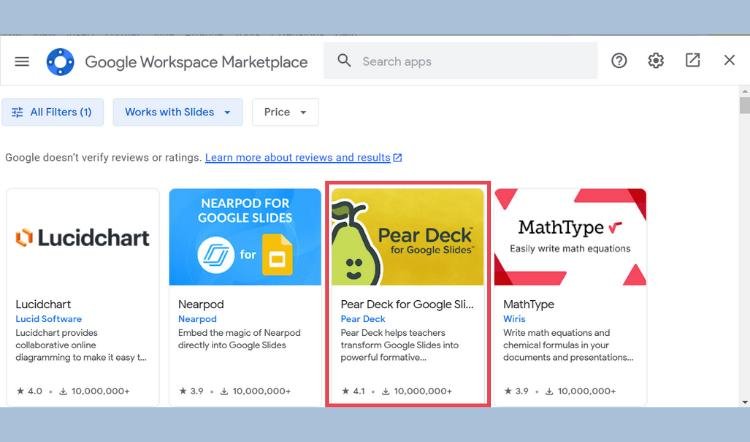Open Learn more about reviews and results
This screenshot has width=750, height=442.
304,157
